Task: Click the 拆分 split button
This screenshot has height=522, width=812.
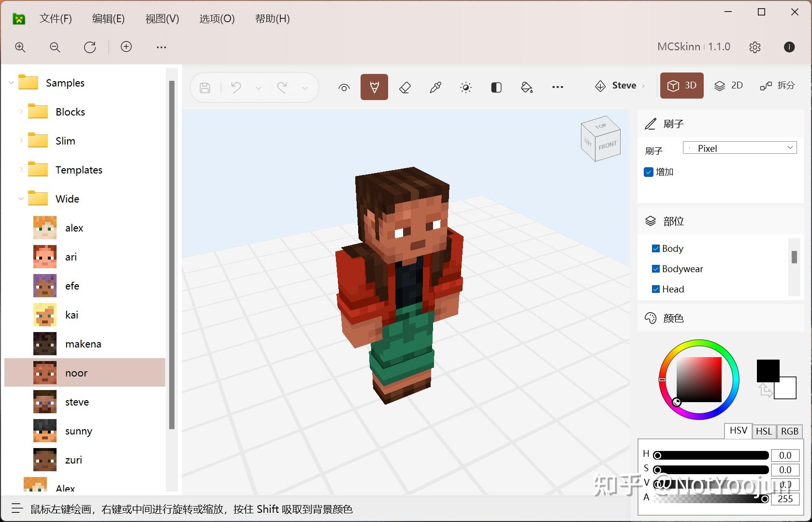Action: pyautogui.click(x=777, y=86)
